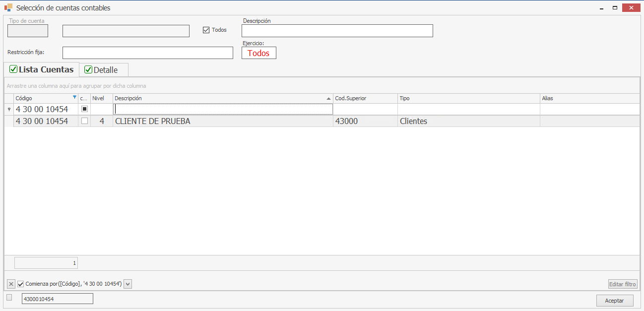Click the Código column filter funnel icon

[74, 97]
